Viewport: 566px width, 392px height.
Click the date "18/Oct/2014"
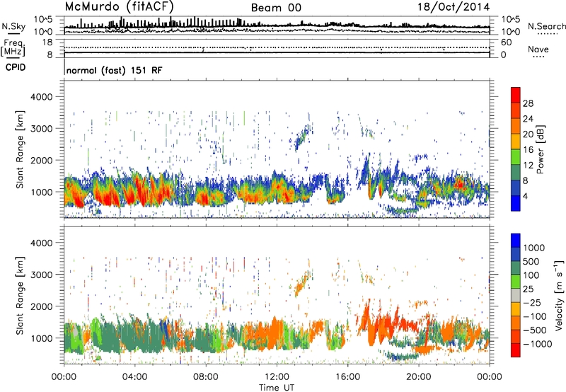454,7
